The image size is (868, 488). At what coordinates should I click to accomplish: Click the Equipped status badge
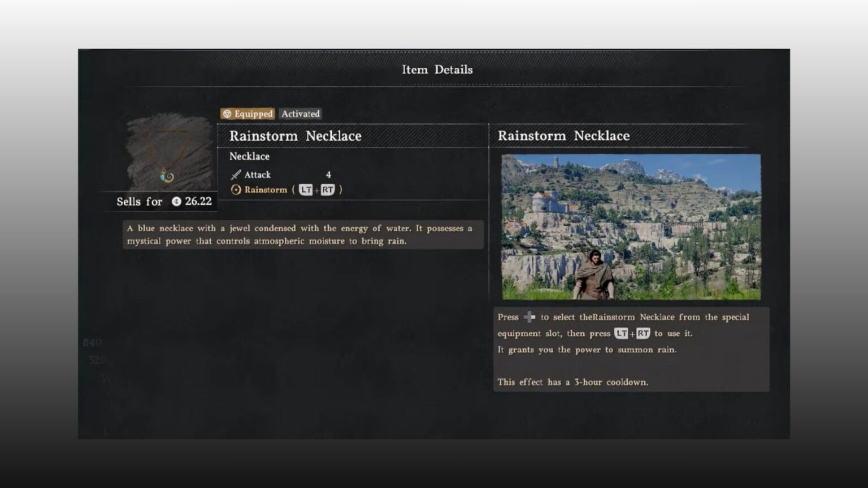[248, 114]
